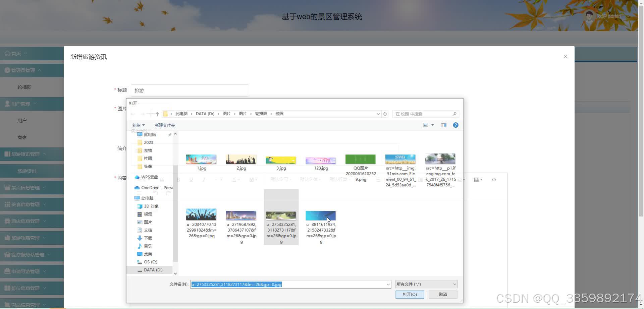This screenshot has height=309, width=644.
Task: Click DATA (D:) in the address breadcrumb
Action: [205, 114]
